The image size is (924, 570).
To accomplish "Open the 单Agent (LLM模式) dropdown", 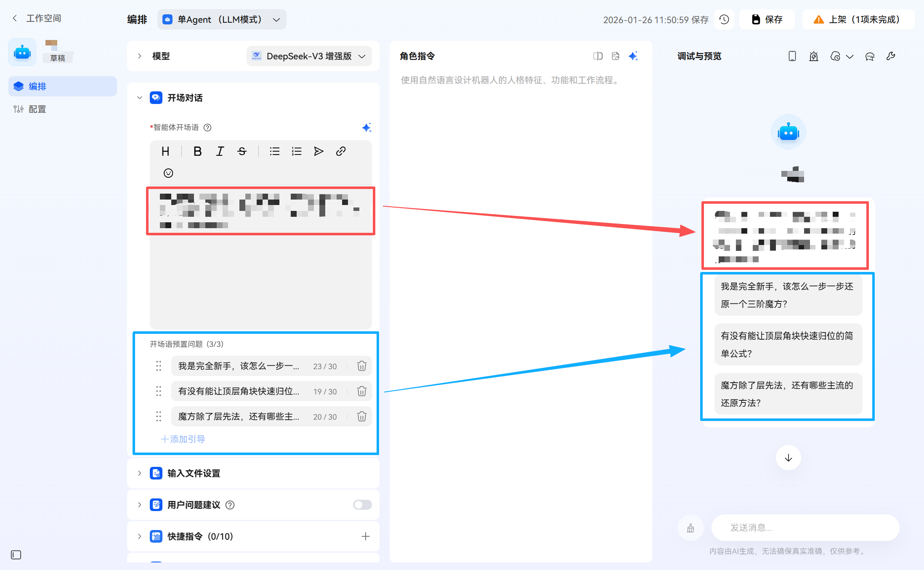I will click(x=222, y=19).
